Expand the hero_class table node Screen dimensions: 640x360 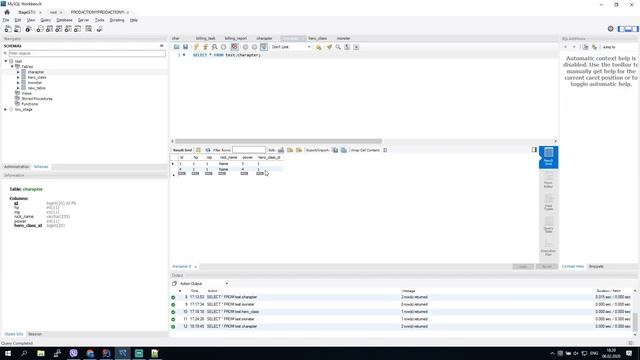18,77
